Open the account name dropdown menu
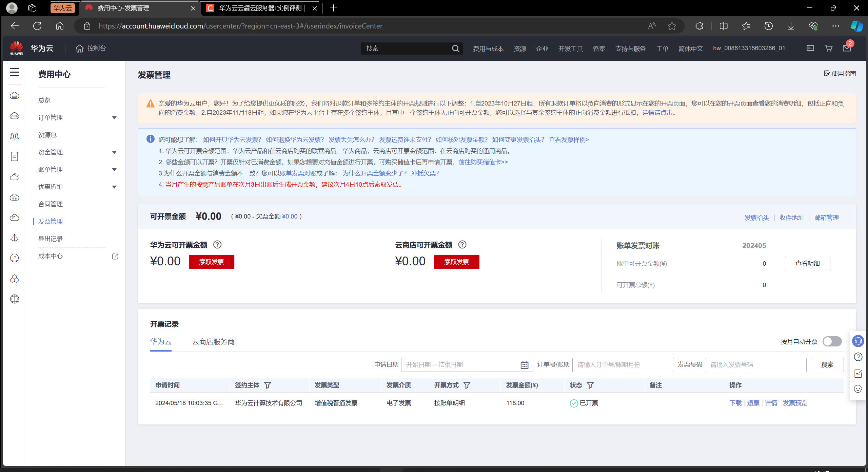868x472 pixels. 749,48
